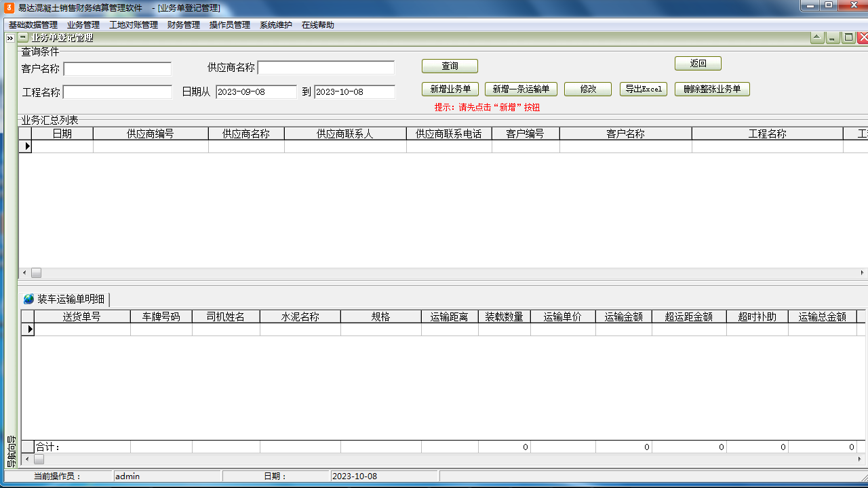Expand the navigation panel with » icon
This screenshot has width=868, height=488.
[x=9, y=39]
